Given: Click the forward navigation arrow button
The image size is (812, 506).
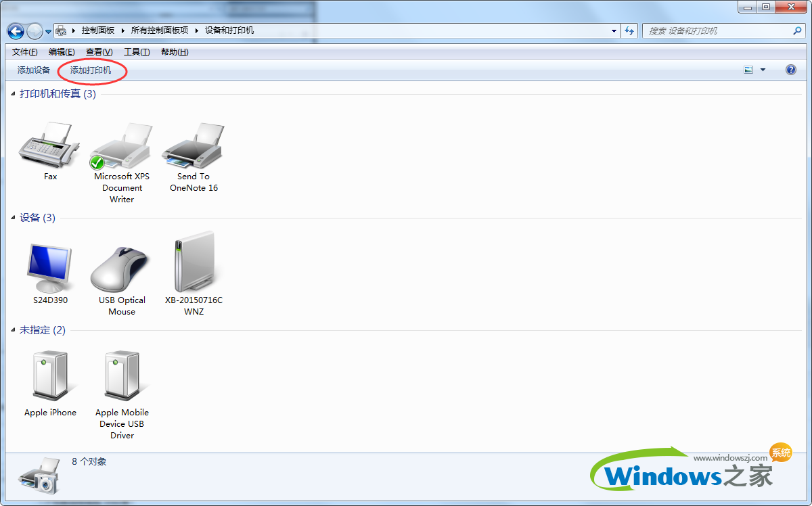Looking at the screenshot, I should (35, 31).
